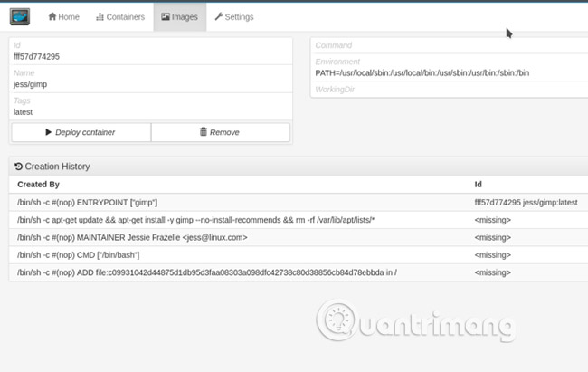This screenshot has height=372, width=588.
Task: Select the ENTRYPOINT ["gimp"] history row
Action: tap(299, 203)
